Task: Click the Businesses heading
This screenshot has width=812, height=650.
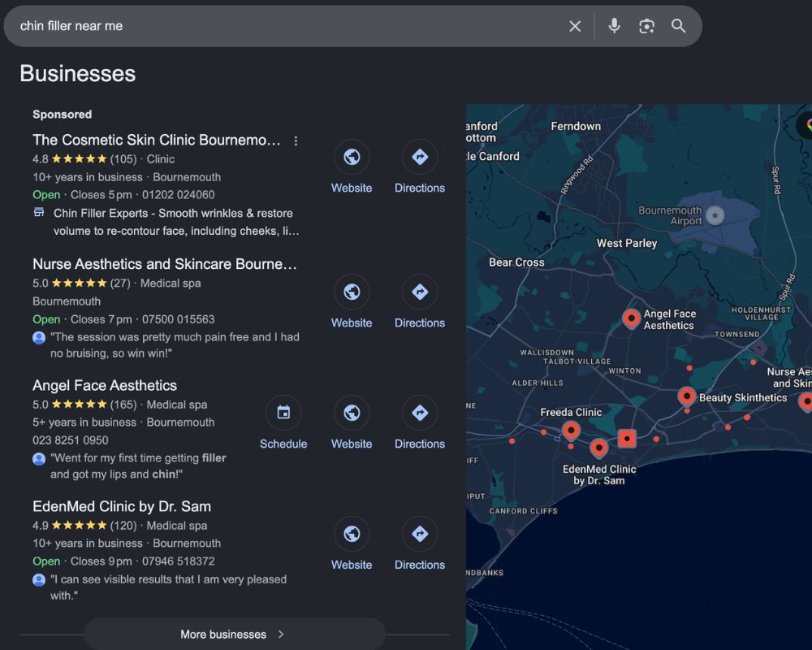Action: (78, 74)
